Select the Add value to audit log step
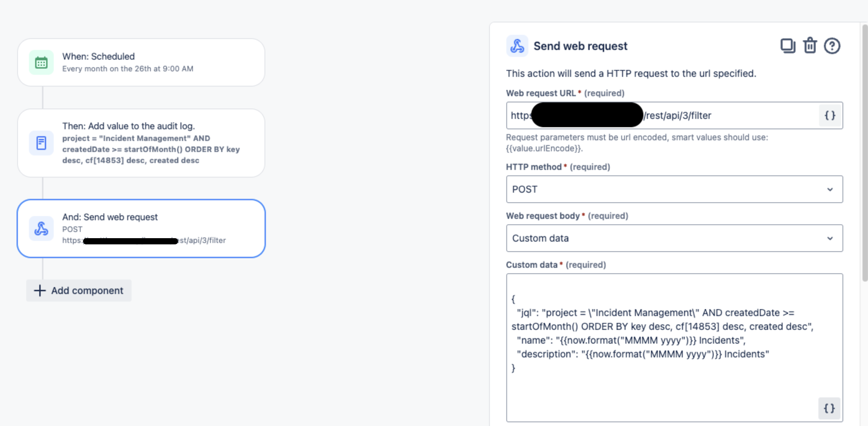This screenshot has width=868, height=426. [x=141, y=143]
